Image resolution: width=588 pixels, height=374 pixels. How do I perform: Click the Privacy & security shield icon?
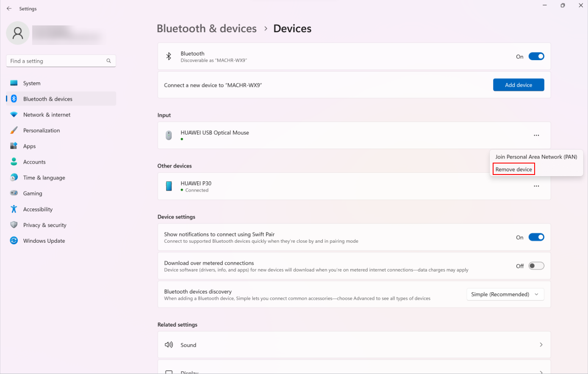coord(14,225)
